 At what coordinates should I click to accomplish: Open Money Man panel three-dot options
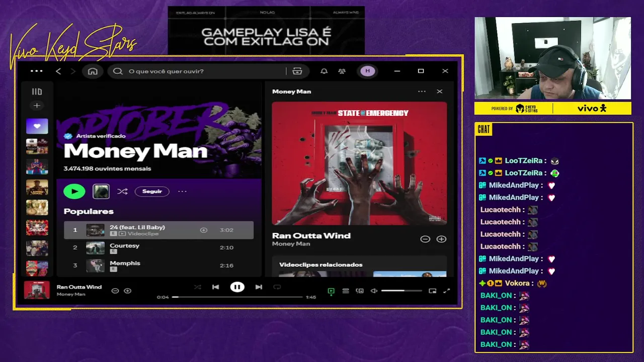point(422,92)
